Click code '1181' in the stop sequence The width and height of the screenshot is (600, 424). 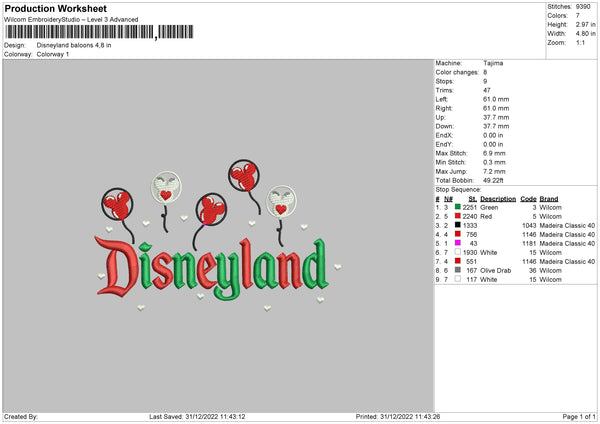(x=529, y=243)
